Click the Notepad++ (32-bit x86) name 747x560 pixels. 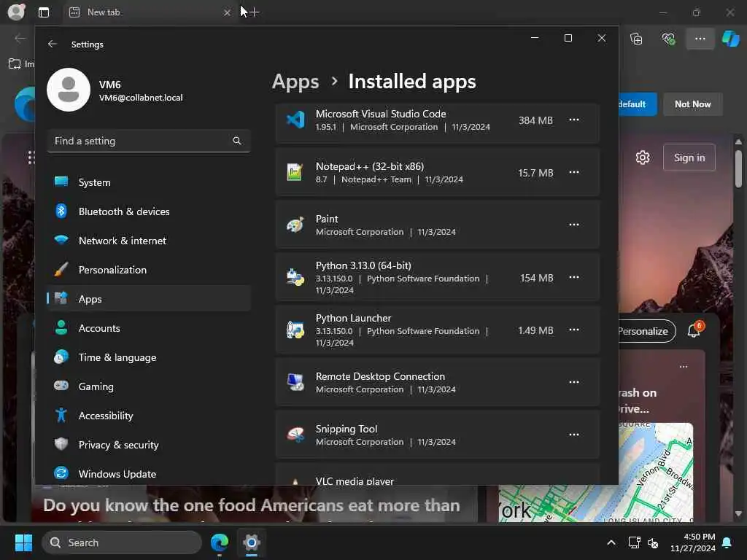370,166
